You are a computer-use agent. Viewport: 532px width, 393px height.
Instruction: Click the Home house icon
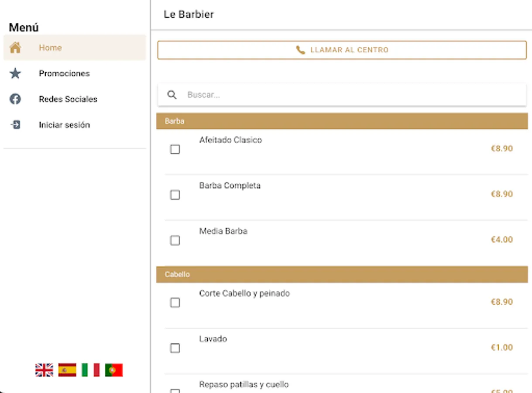click(15, 48)
